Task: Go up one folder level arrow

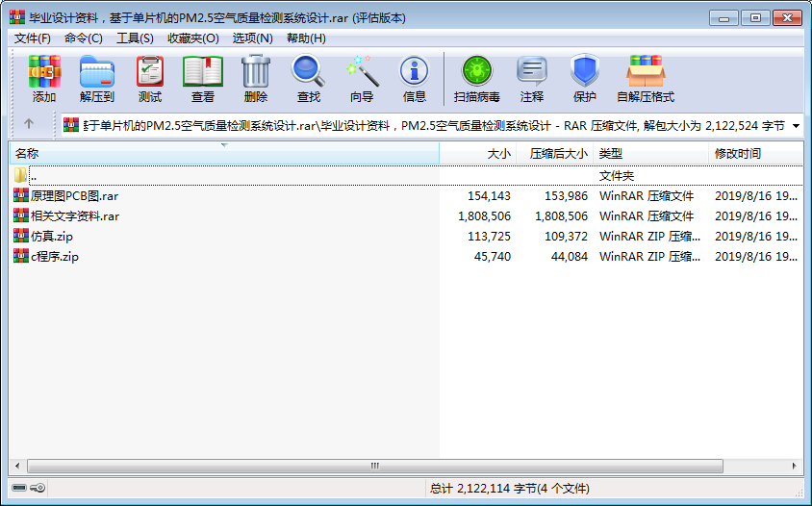Action: coord(29,124)
